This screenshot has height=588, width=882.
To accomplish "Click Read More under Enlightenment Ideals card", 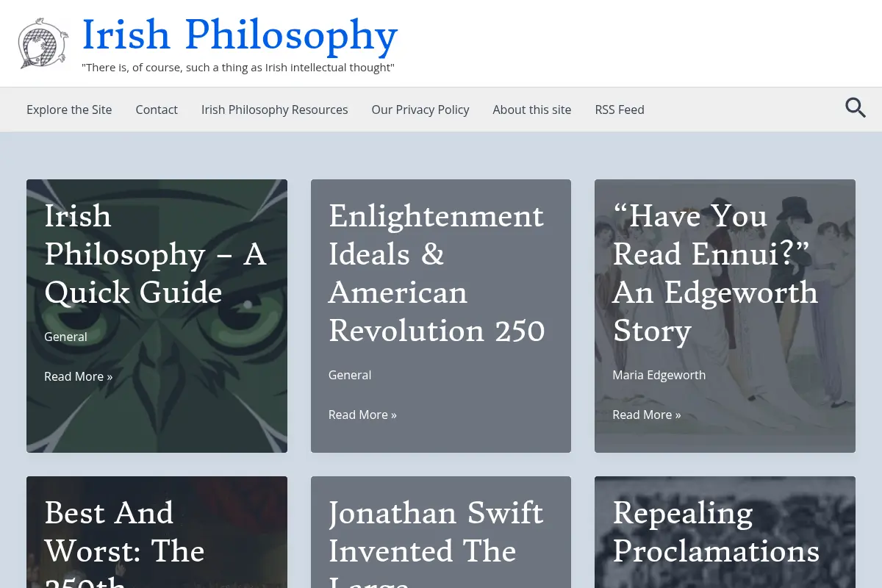I will [362, 415].
